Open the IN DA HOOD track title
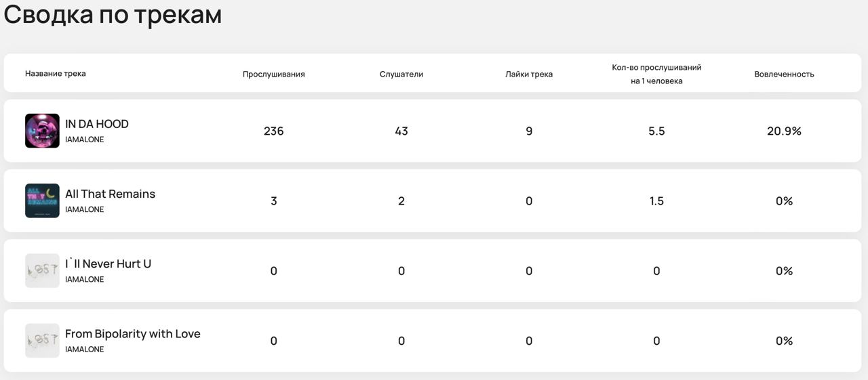868x380 pixels. [97, 124]
